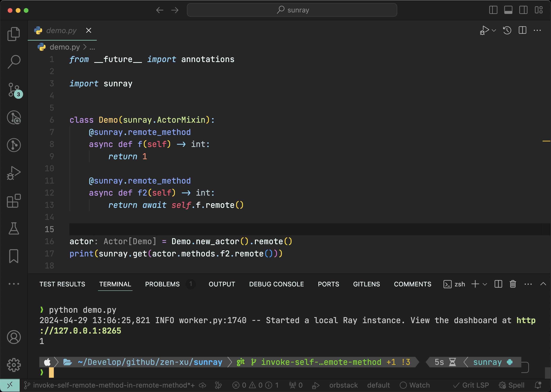Open the Extensions view icon

coord(14,201)
